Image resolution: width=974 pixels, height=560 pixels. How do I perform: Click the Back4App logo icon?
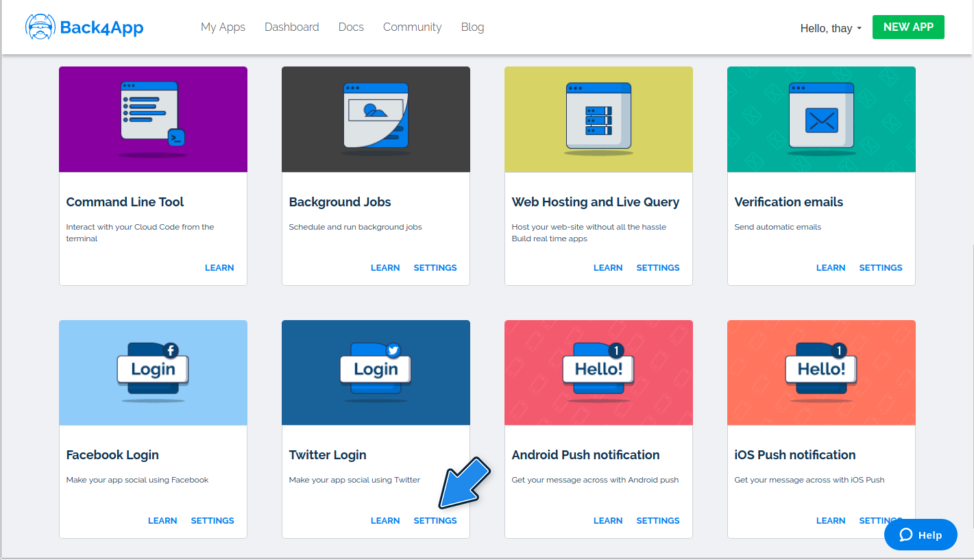(40, 27)
